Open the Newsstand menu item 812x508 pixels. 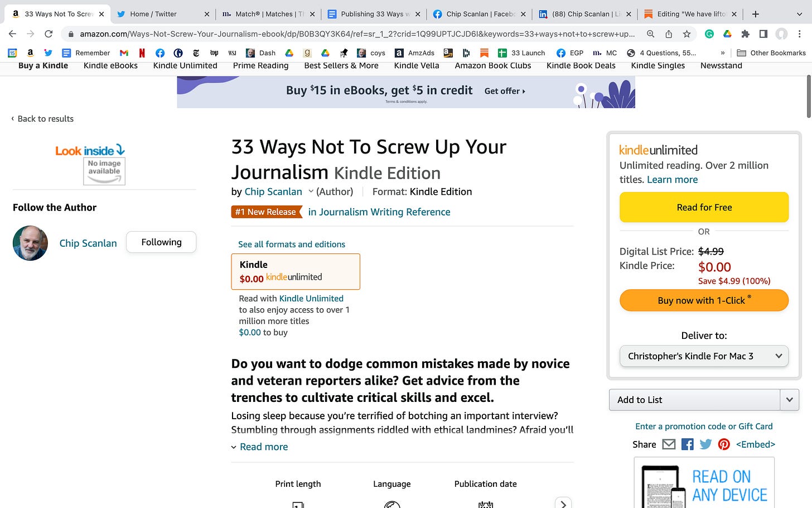pyautogui.click(x=721, y=65)
